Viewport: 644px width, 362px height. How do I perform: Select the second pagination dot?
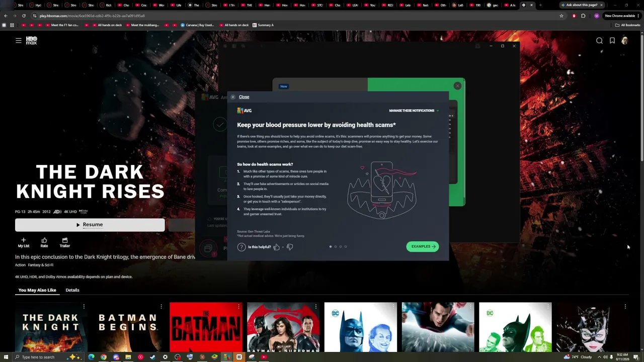pyautogui.click(x=336, y=246)
